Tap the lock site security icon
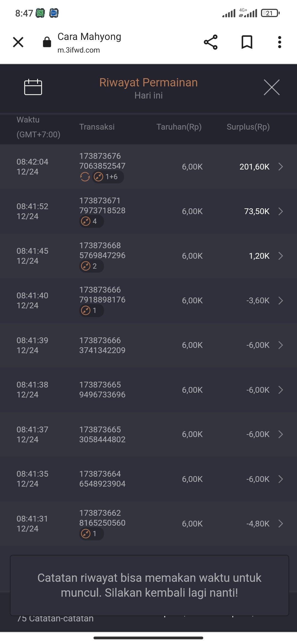 coord(47,42)
